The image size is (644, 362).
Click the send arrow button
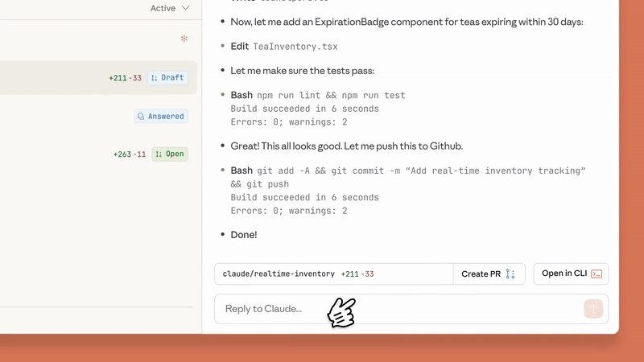point(593,309)
